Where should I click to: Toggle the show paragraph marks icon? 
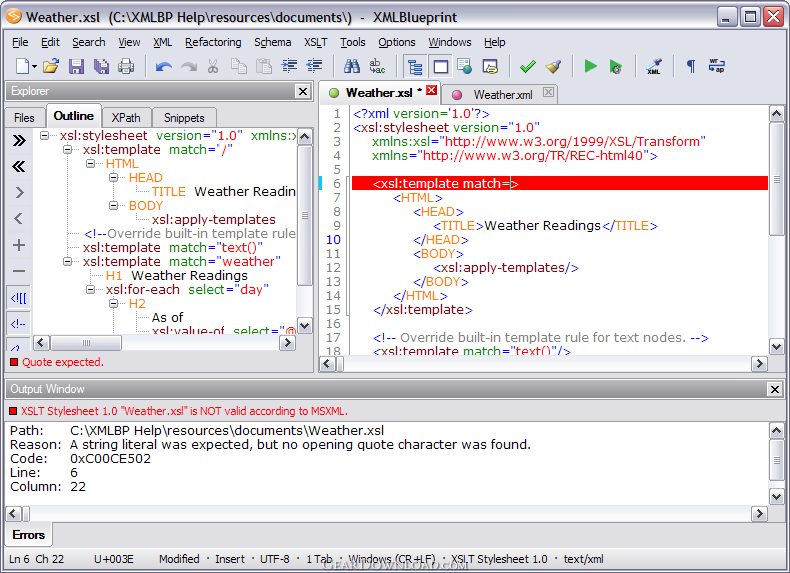(x=691, y=66)
